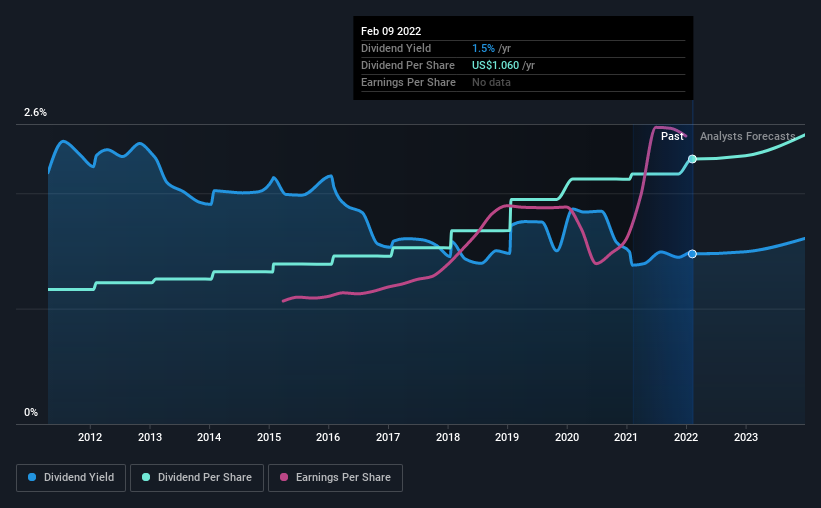
Task: Click the Analysts Forecasts label
Action: tap(748, 136)
